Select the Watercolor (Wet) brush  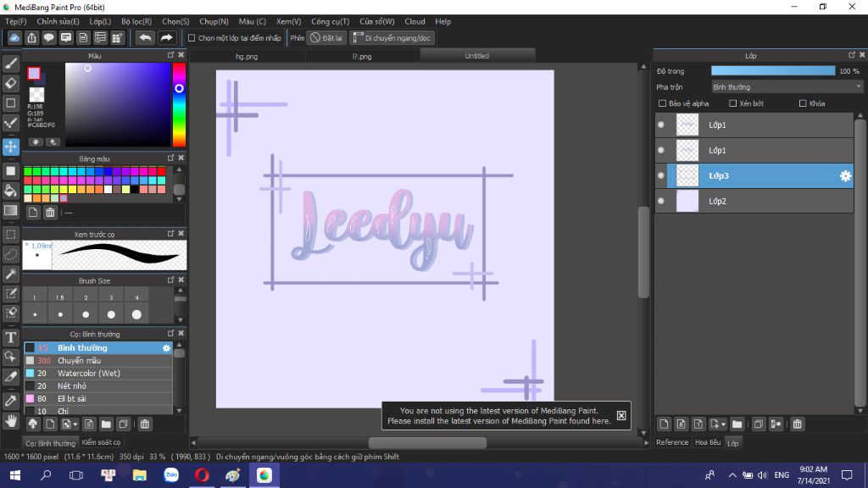coord(97,374)
